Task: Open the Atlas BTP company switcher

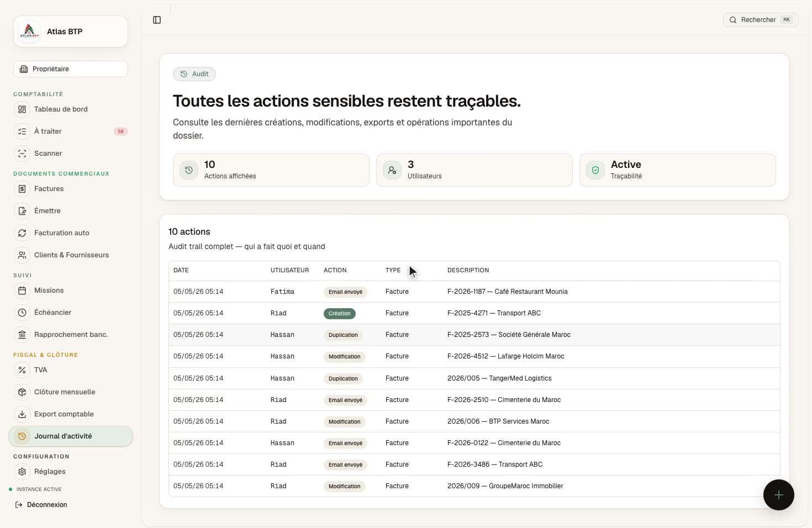Action: click(x=71, y=31)
